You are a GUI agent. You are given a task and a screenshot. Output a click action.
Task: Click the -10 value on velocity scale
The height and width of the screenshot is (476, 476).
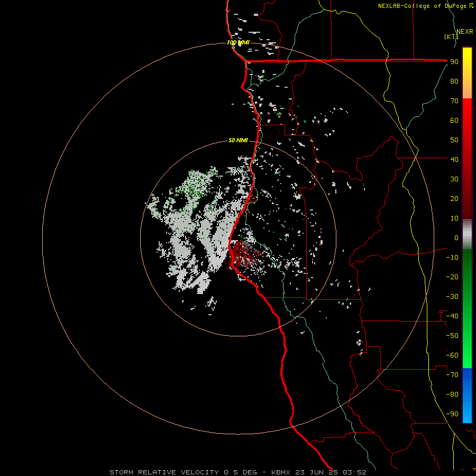pos(452,258)
